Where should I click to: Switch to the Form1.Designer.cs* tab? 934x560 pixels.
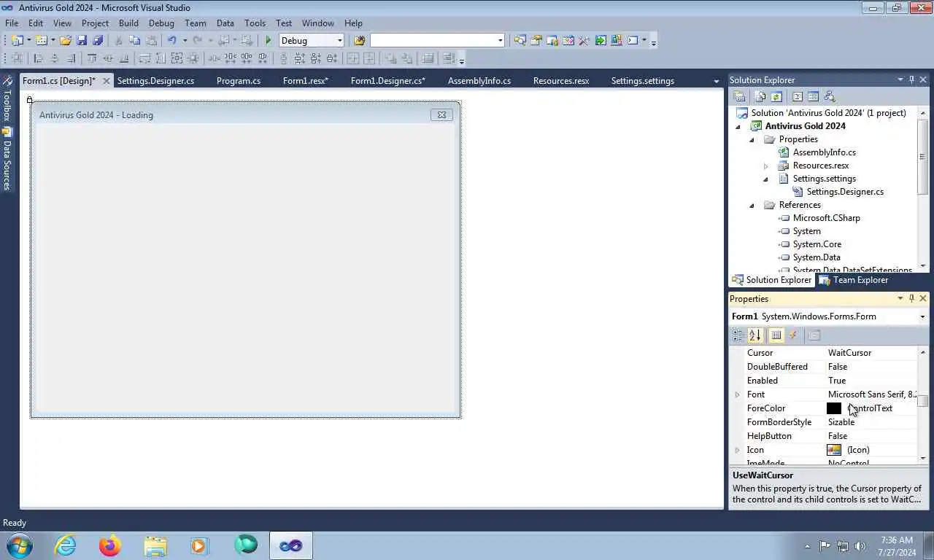388,81
